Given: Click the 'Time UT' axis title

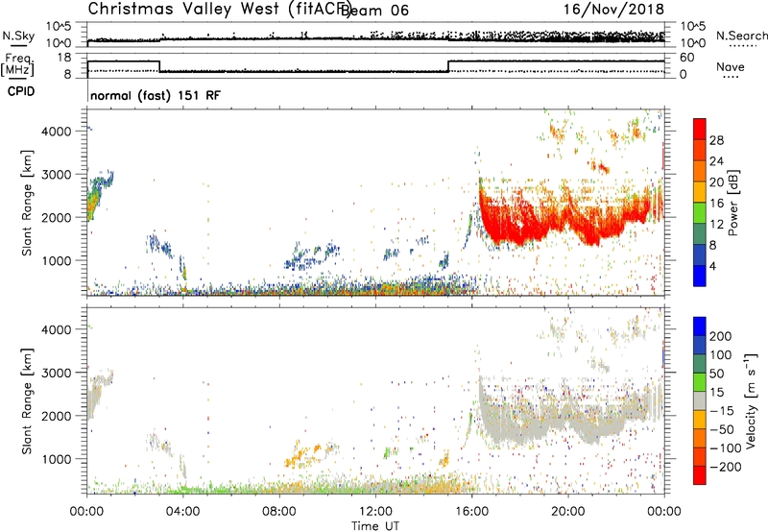Looking at the screenshot, I should pyautogui.click(x=375, y=526).
